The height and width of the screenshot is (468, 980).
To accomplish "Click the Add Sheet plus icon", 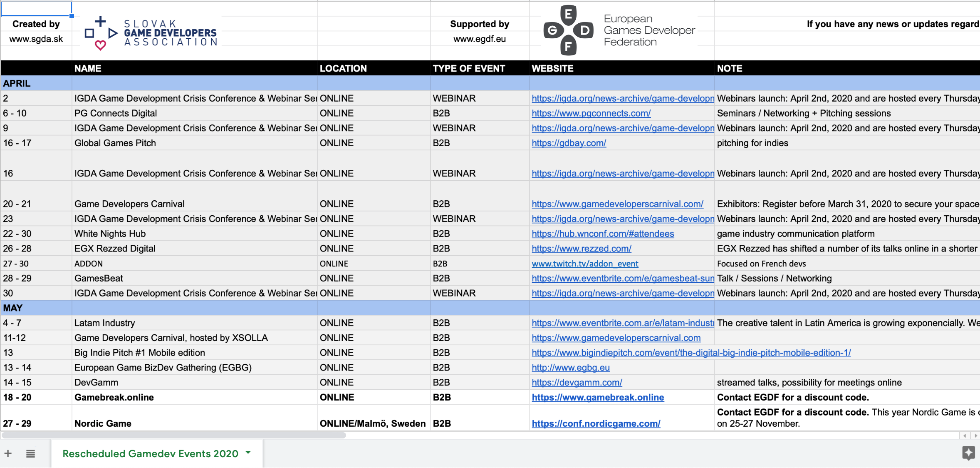I will [x=8, y=453].
